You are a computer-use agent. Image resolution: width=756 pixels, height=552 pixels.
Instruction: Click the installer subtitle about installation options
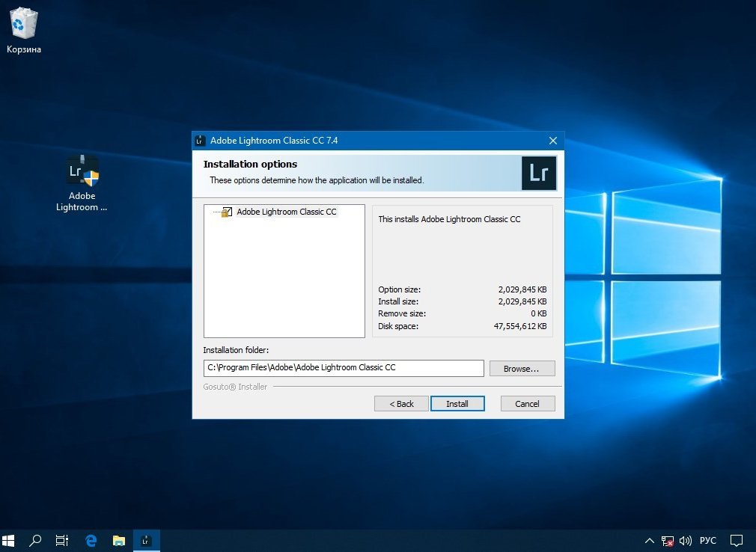(x=317, y=180)
